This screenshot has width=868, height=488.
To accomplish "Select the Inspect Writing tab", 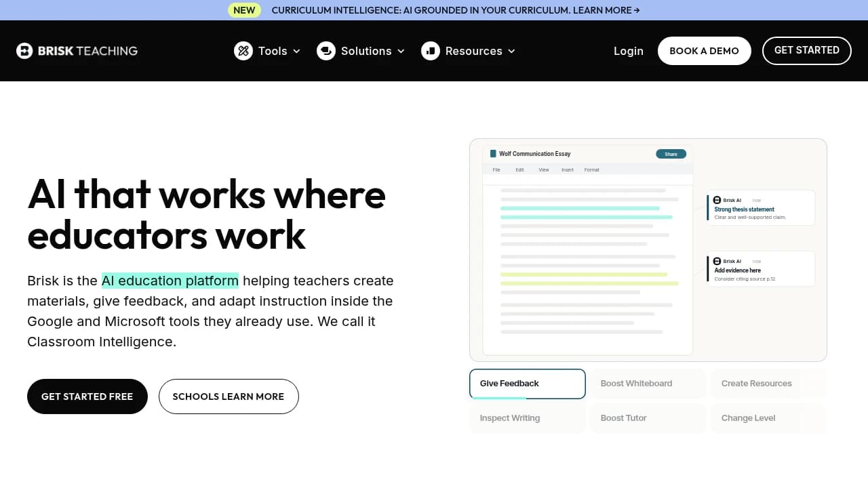I will (x=528, y=418).
